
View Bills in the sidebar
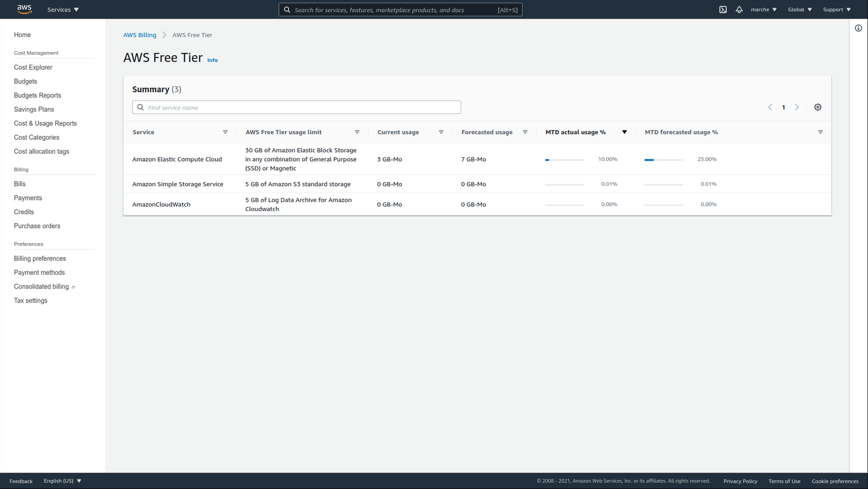(x=20, y=184)
